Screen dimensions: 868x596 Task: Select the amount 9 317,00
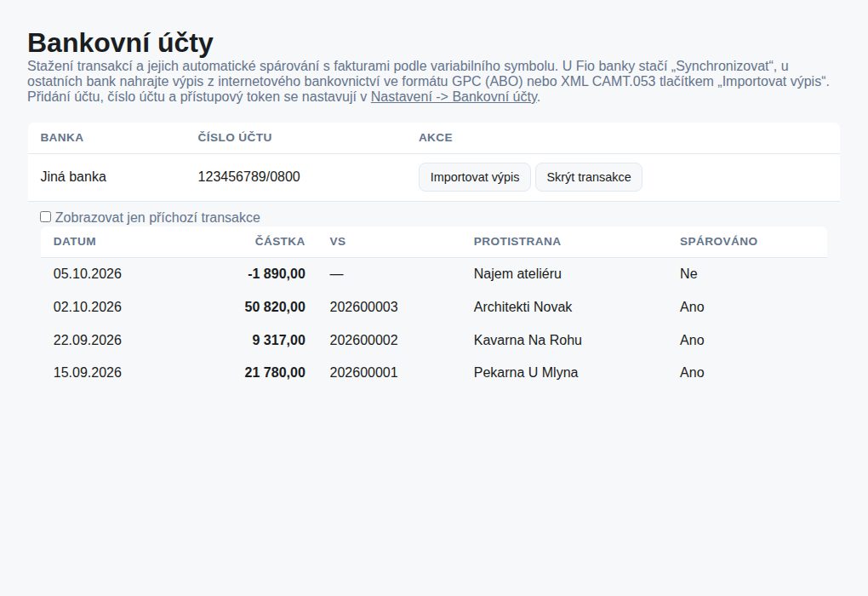coord(279,340)
